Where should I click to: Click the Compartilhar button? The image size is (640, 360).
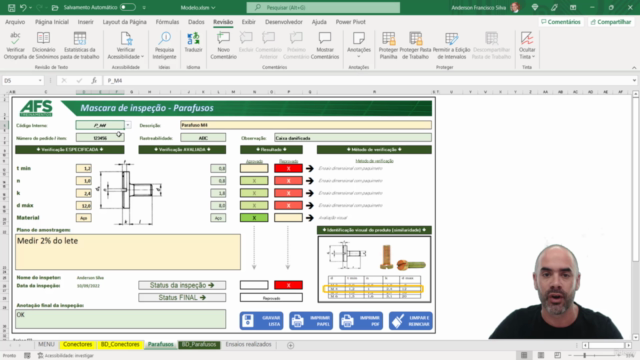(611, 22)
